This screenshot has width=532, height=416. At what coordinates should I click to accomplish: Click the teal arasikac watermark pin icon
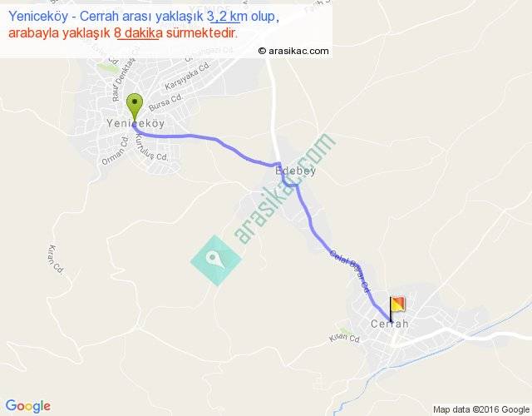pyautogui.click(x=216, y=260)
